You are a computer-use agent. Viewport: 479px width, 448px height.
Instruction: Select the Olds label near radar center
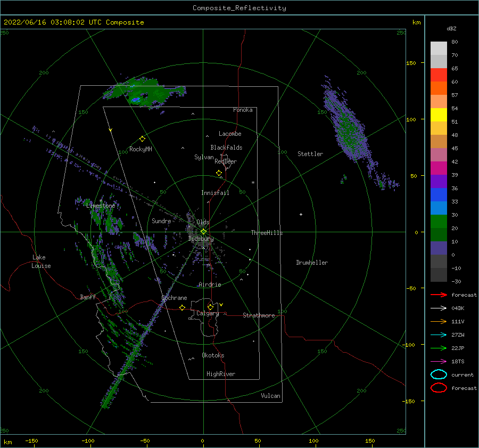coord(203,222)
